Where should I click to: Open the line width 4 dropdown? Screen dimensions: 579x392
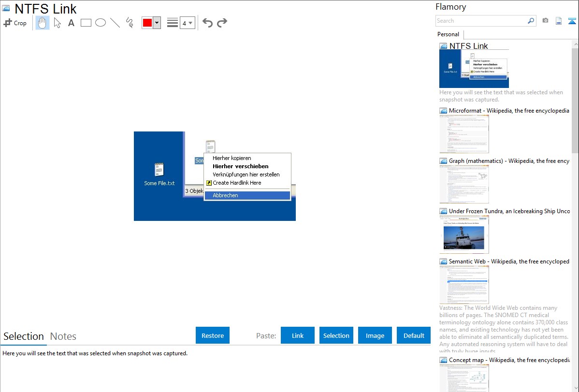click(188, 23)
